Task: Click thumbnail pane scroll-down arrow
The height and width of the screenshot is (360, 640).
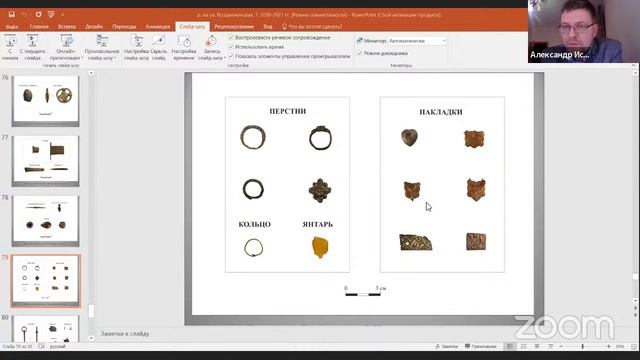Action: (x=91, y=338)
